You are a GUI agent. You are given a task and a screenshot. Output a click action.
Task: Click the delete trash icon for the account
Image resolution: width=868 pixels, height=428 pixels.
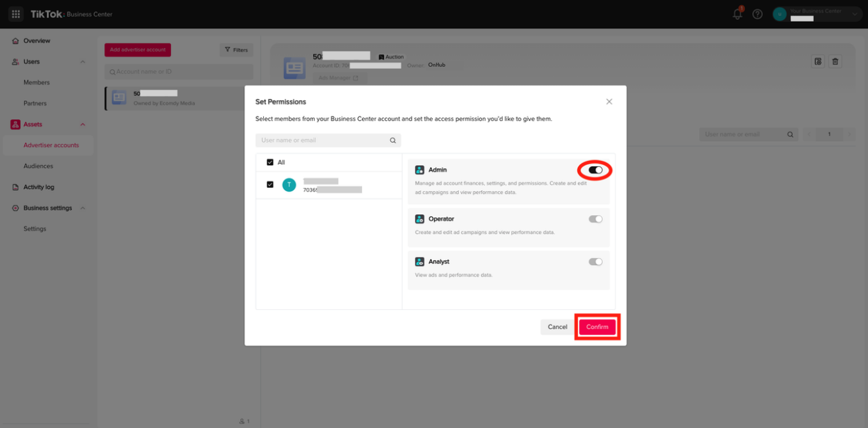835,61
